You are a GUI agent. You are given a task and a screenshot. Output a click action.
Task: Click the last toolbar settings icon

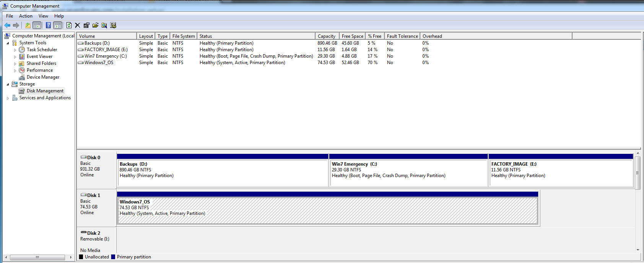coord(113,25)
